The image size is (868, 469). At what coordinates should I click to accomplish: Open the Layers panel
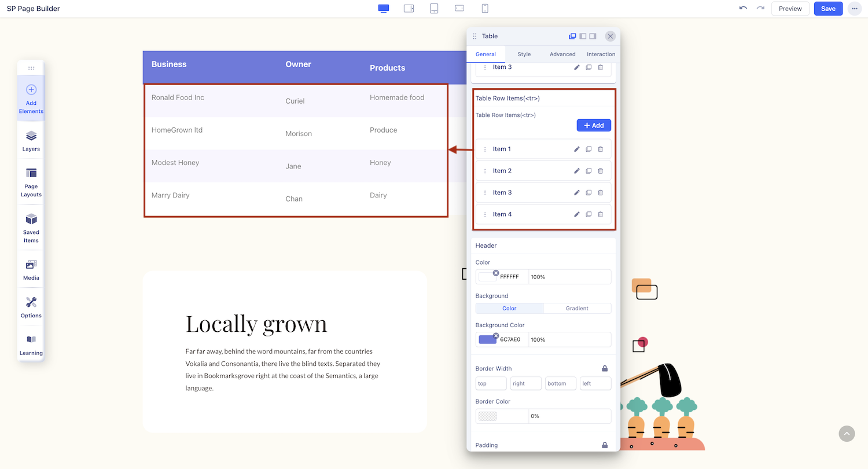(x=31, y=141)
